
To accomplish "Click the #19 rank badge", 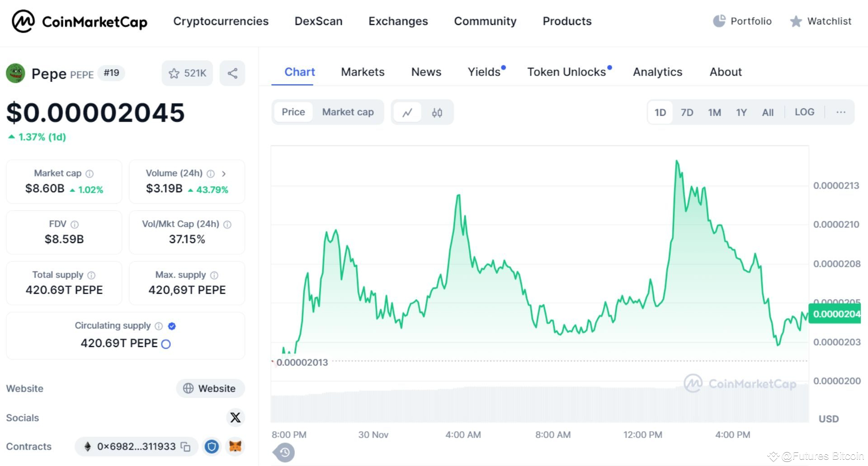I will coord(111,73).
